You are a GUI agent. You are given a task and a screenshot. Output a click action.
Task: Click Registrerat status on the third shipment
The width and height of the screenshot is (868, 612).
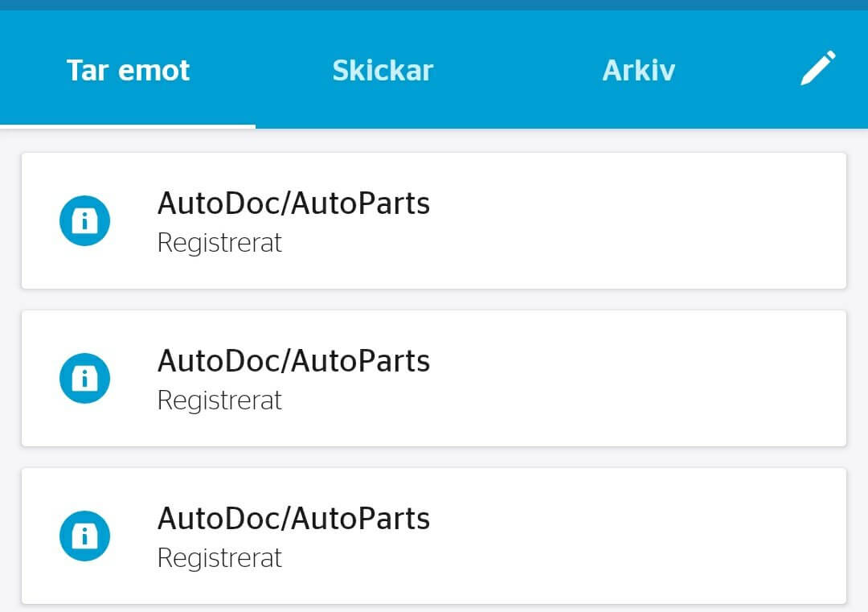click(219, 558)
